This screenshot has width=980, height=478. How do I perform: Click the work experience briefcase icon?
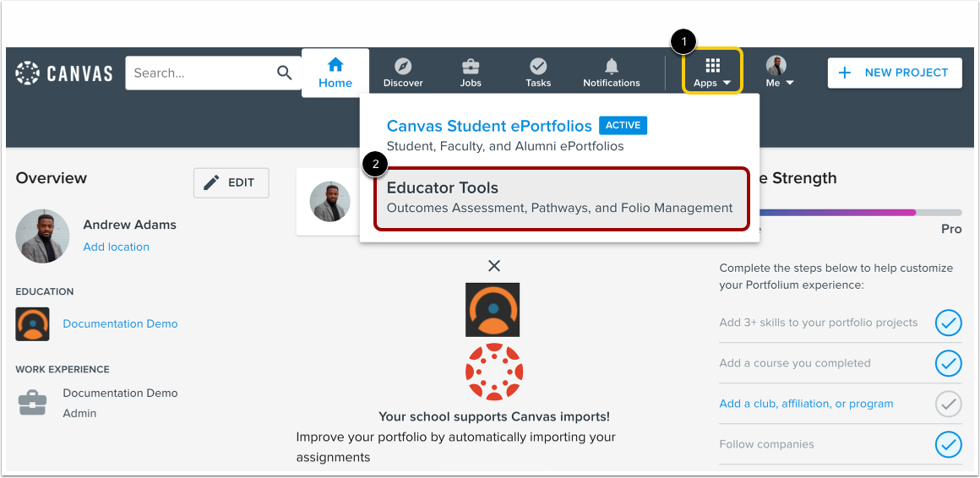point(32,403)
